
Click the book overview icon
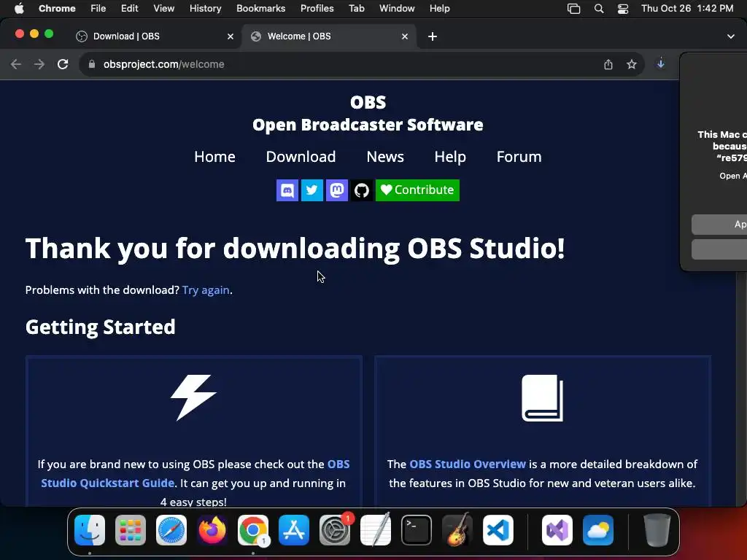pos(542,398)
